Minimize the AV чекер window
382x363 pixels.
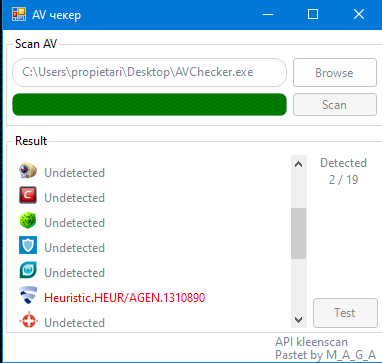pos(268,14)
